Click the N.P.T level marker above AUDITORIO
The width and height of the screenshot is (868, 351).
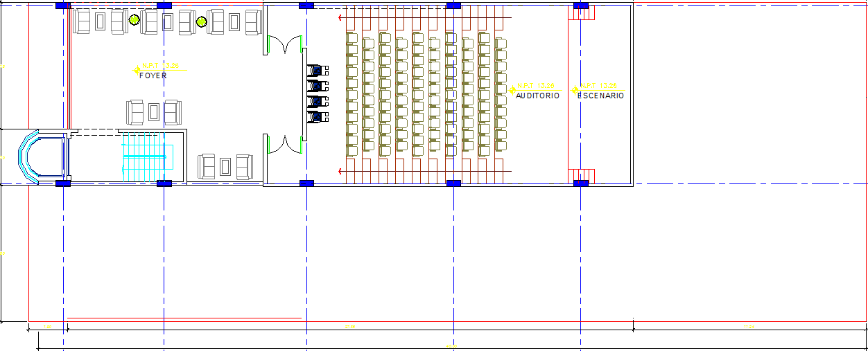[534, 87]
